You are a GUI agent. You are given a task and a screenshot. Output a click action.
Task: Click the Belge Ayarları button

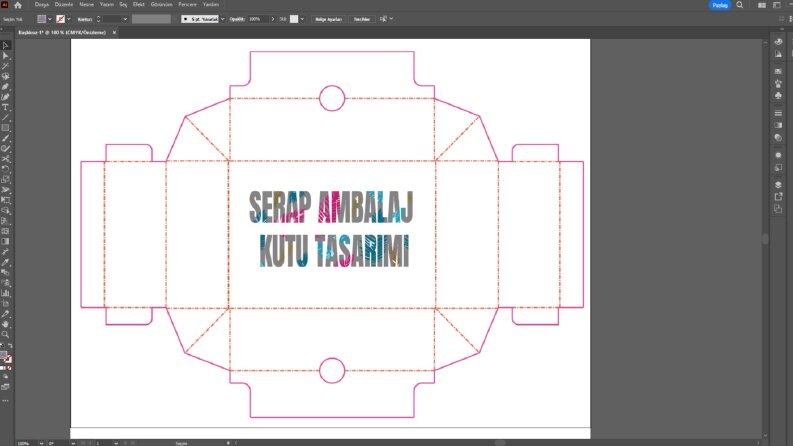[x=329, y=19]
